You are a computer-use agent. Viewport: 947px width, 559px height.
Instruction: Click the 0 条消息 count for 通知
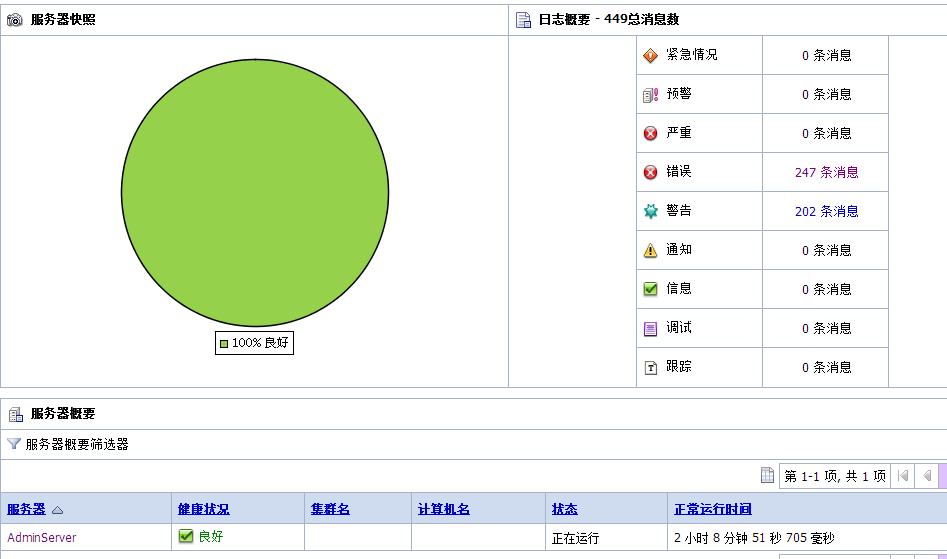click(x=826, y=251)
